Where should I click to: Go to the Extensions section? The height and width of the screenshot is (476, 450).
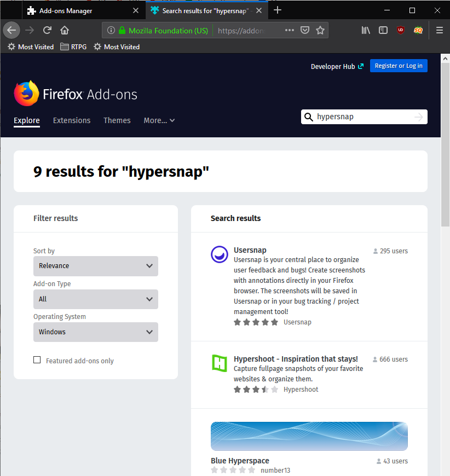tap(72, 120)
